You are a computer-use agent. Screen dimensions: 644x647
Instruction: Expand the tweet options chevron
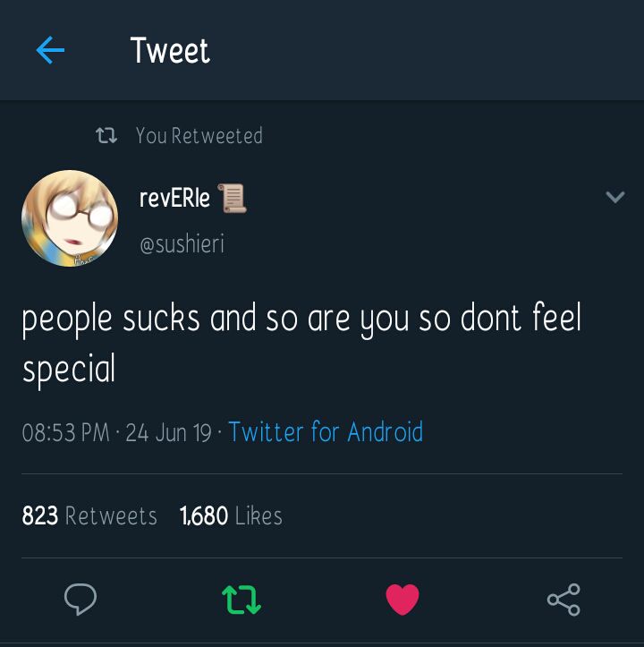pyautogui.click(x=615, y=197)
